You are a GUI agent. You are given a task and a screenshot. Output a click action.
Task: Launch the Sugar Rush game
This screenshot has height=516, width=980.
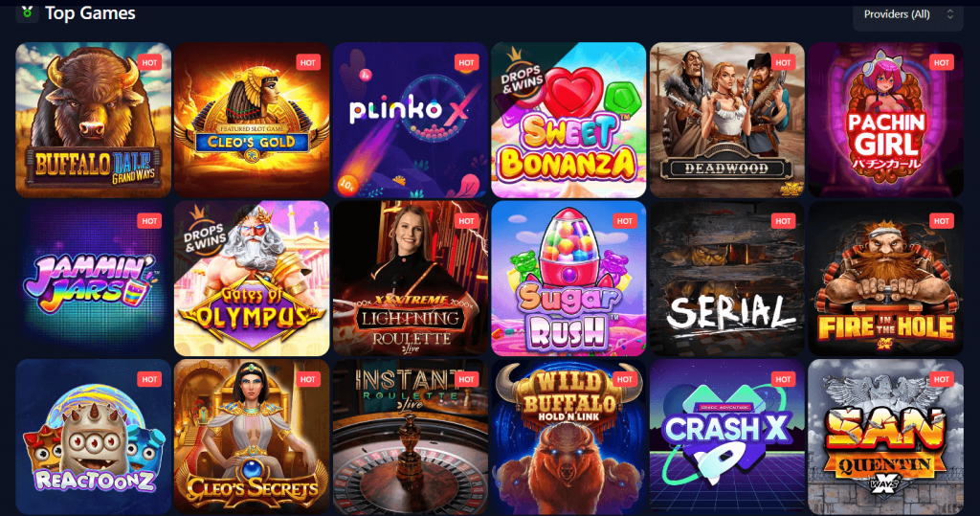click(568, 279)
